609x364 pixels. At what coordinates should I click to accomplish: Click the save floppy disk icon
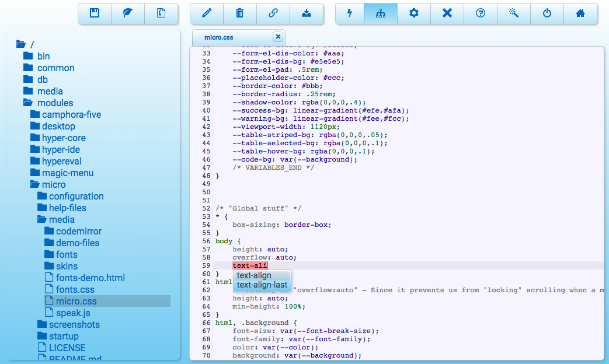95,13
